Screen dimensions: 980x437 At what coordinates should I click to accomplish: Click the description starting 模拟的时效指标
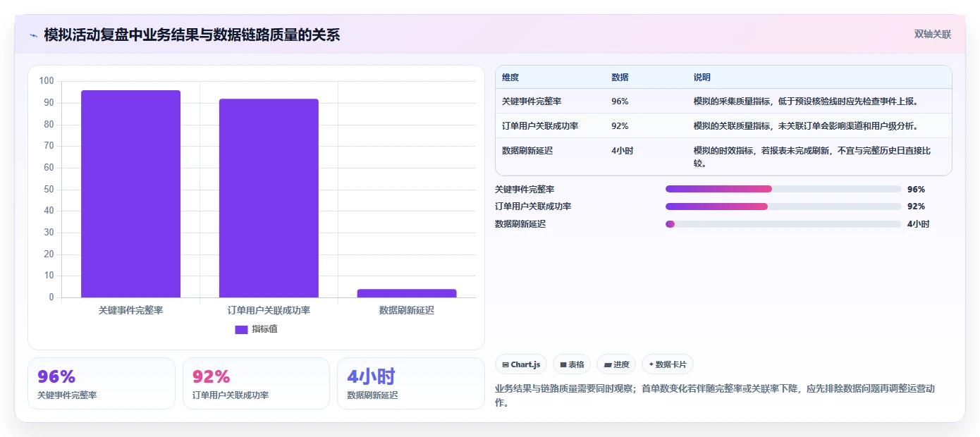pos(813,156)
